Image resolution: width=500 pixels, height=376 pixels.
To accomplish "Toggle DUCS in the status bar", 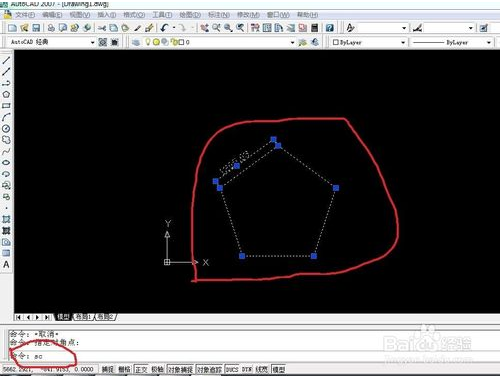I will tap(232, 369).
